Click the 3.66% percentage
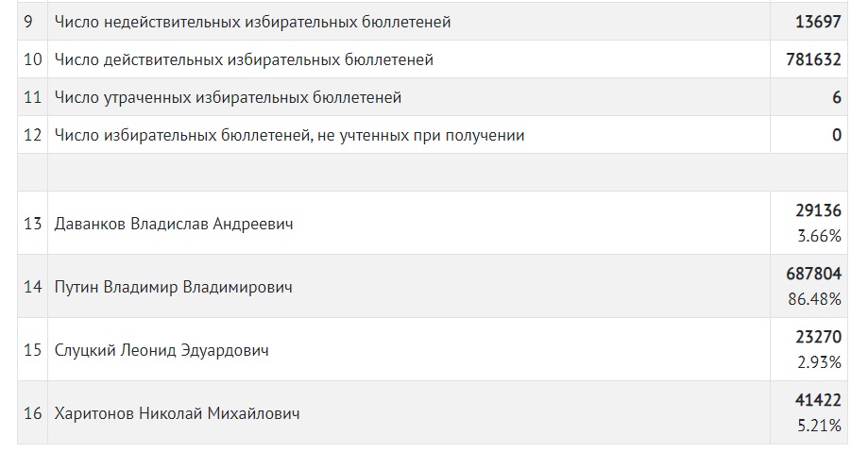The image size is (868, 452). pyautogui.click(x=820, y=236)
